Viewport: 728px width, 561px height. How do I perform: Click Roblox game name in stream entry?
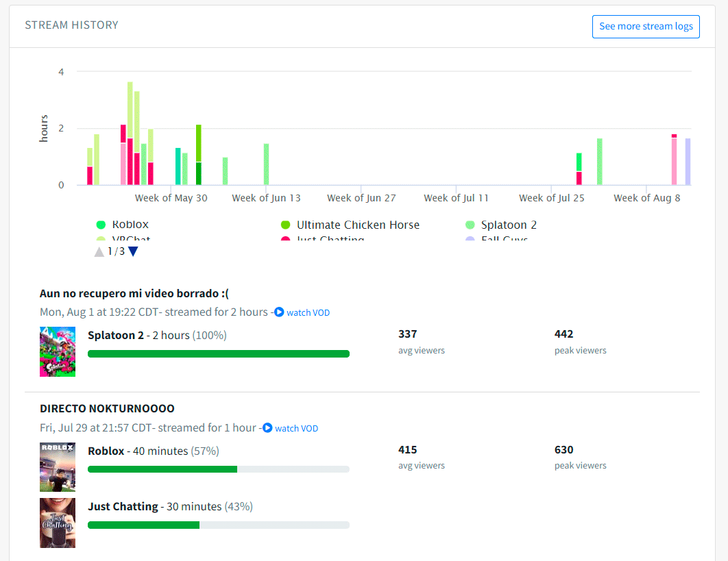[x=106, y=451]
